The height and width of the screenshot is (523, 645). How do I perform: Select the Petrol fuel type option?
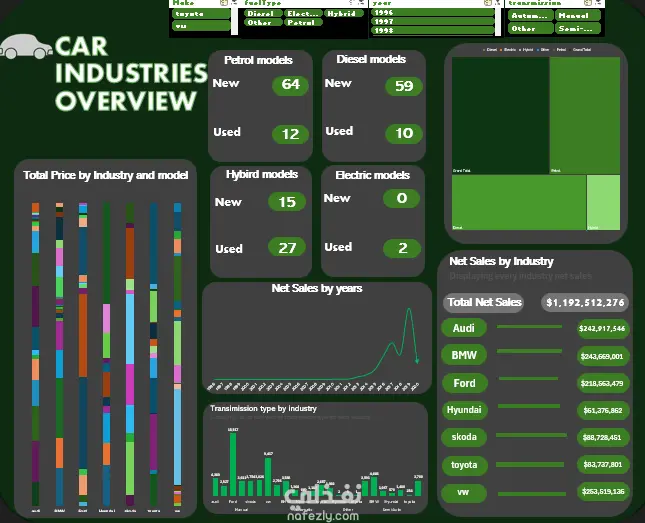click(303, 22)
